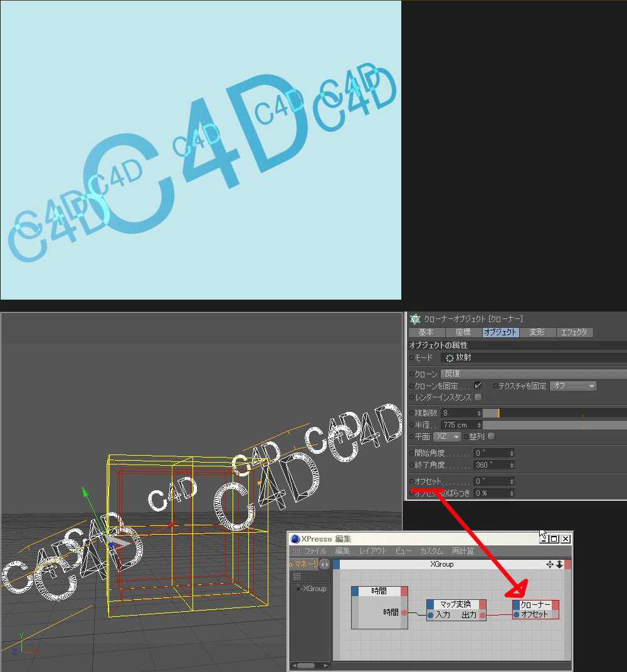Select the マップ変換 node title
The image size is (627, 672).
click(x=456, y=604)
